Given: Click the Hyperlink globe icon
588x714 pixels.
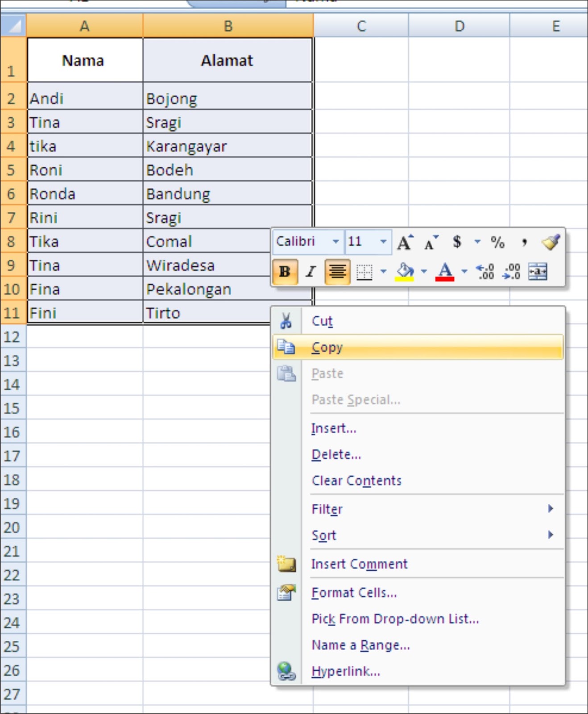Looking at the screenshot, I should (x=286, y=671).
